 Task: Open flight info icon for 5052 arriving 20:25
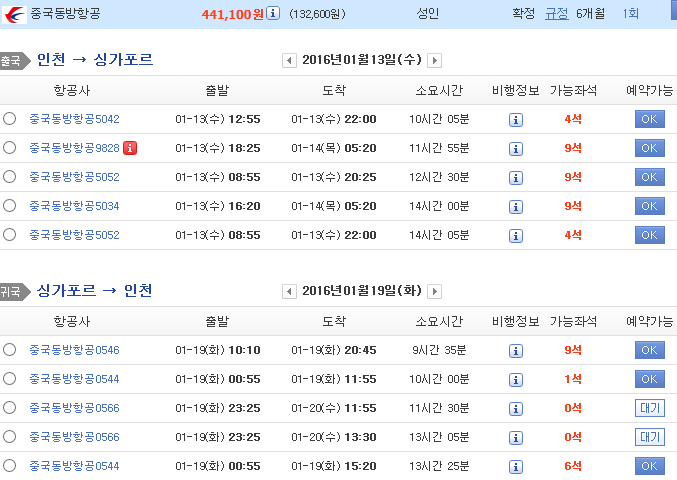(516, 177)
